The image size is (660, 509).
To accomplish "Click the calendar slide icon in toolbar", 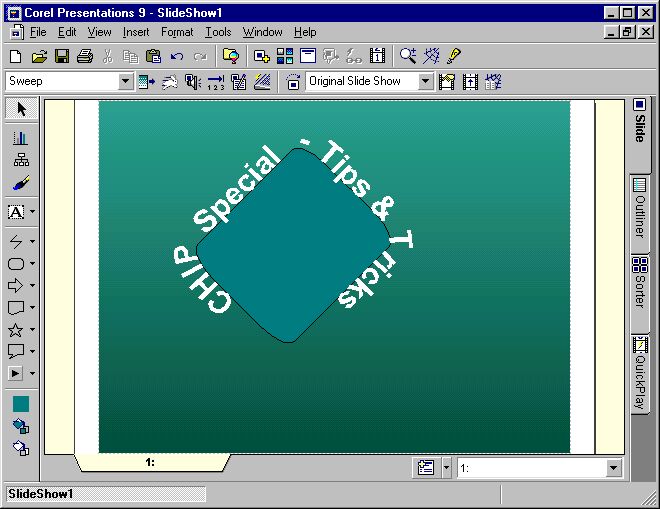I will click(377, 56).
